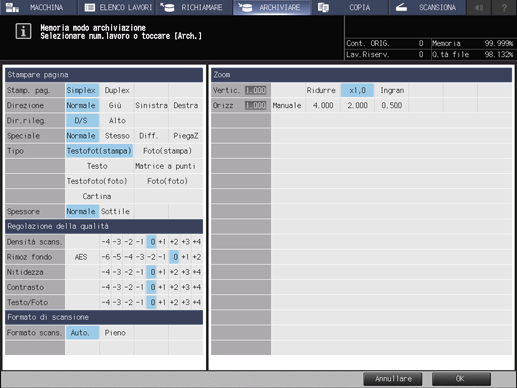
Task: Switch to ELENCO LAVORI tab
Action: point(116,7)
